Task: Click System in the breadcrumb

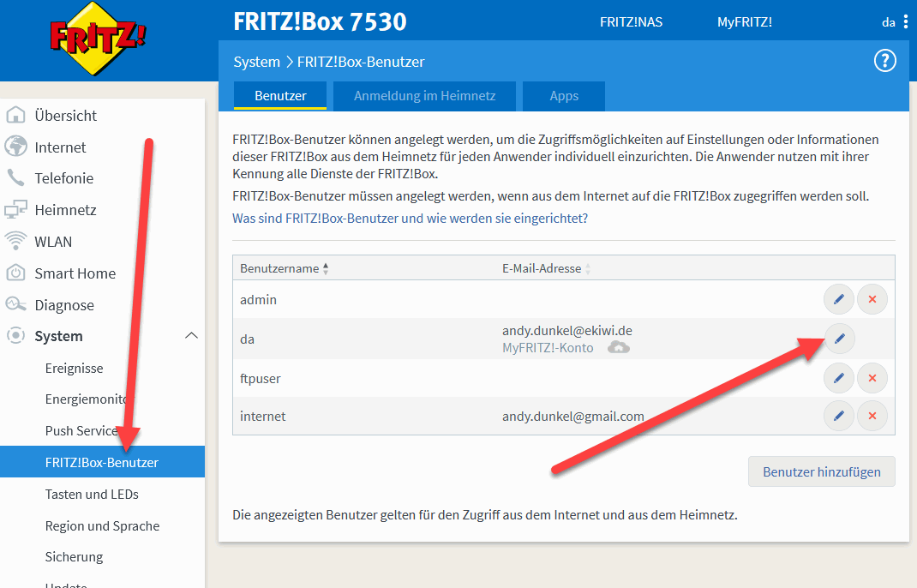Action: point(257,62)
